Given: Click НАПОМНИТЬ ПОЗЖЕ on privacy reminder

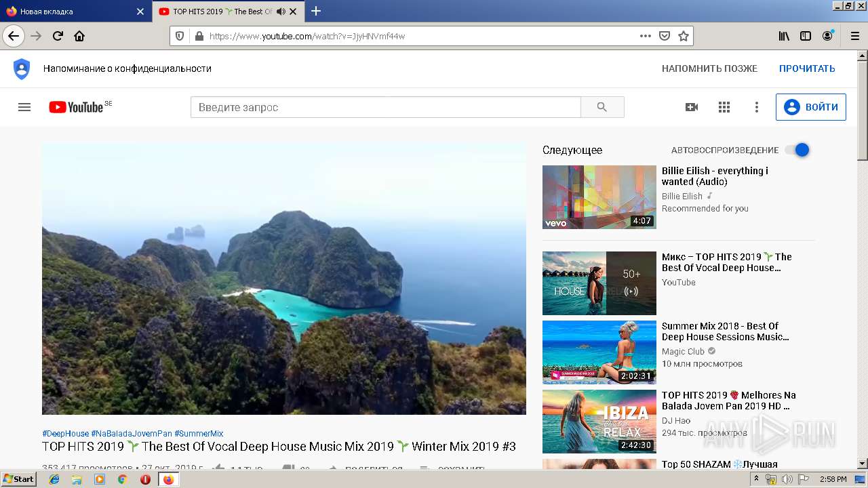Looking at the screenshot, I should [709, 68].
